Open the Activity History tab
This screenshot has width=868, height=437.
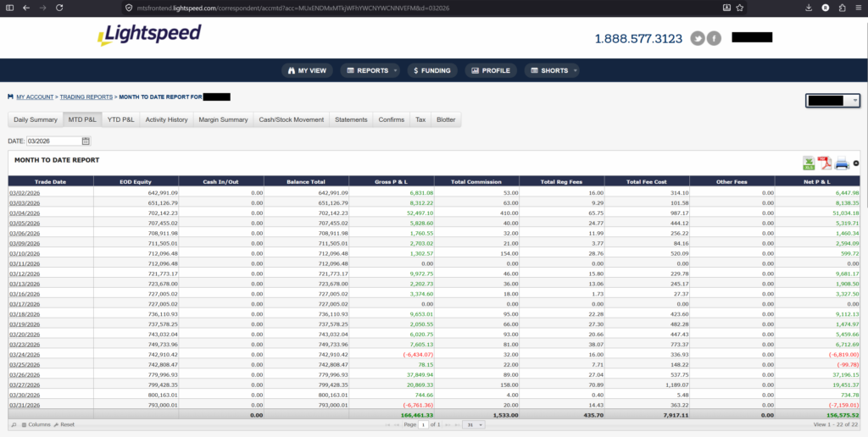(x=166, y=119)
